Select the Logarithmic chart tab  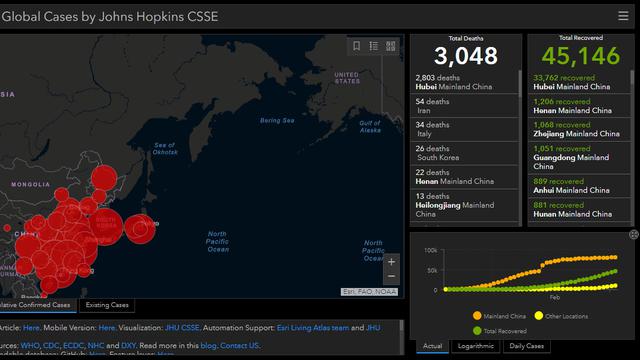[476, 346]
